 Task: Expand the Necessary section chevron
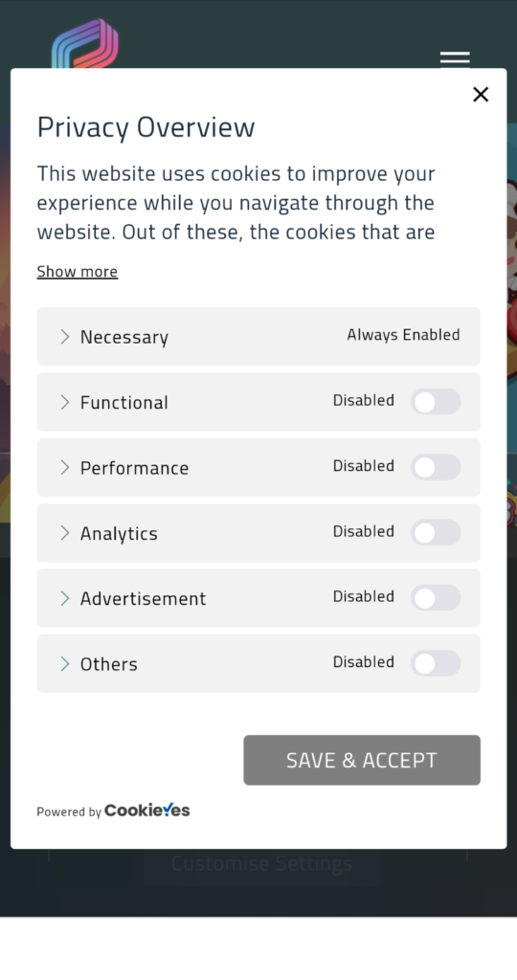[64, 337]
